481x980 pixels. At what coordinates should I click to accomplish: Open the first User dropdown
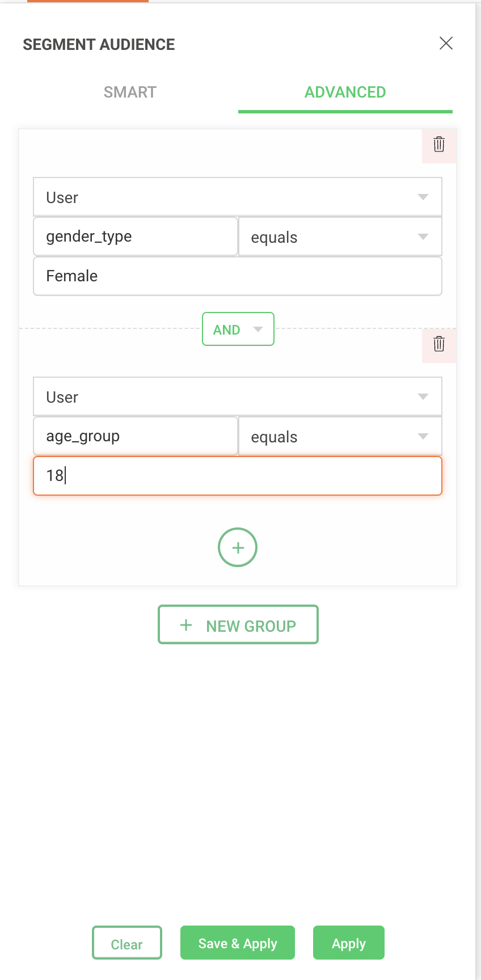click(x=237, y=197)
